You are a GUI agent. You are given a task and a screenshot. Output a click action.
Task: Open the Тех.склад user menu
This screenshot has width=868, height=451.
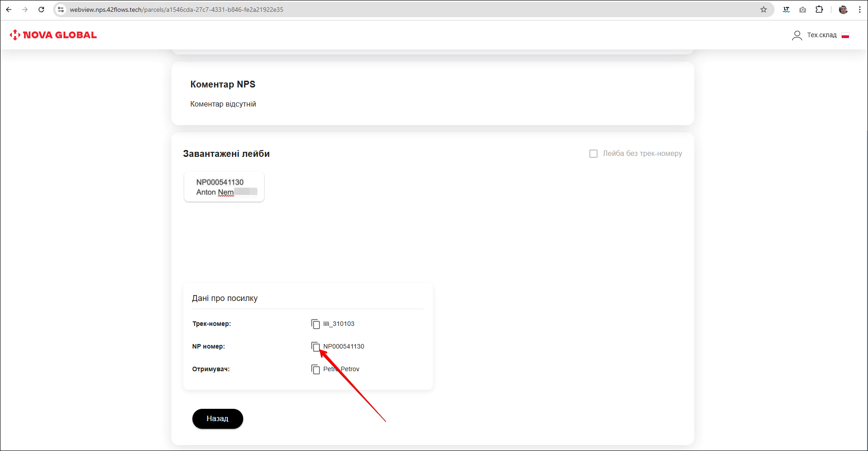tap(821, 35)
